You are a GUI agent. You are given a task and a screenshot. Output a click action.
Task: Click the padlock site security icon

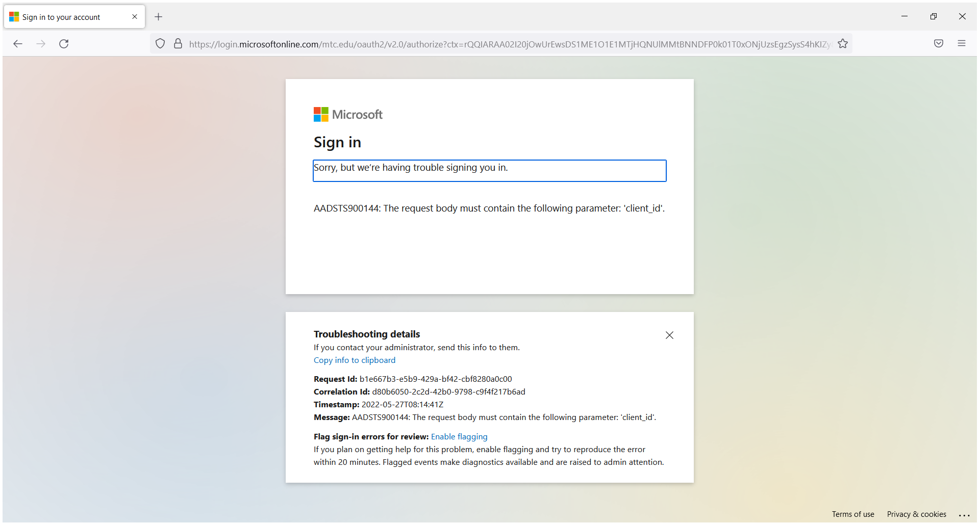pos(178,43)
